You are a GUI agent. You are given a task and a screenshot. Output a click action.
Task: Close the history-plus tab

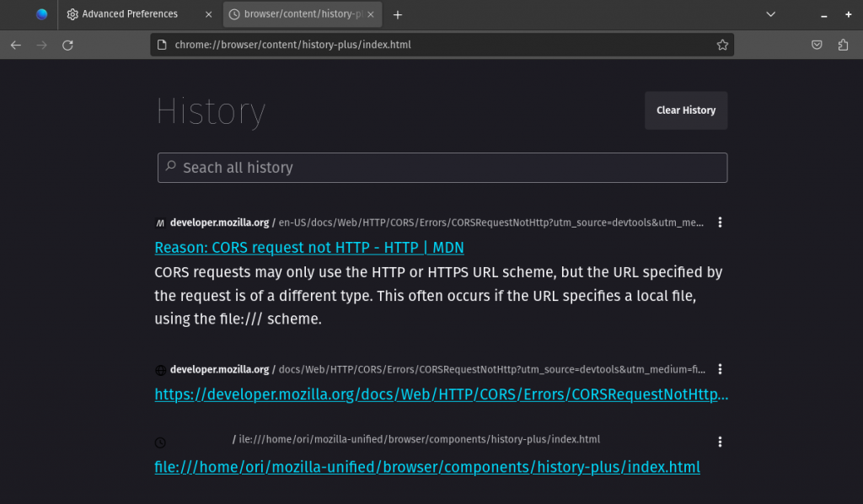coord(371,14)
